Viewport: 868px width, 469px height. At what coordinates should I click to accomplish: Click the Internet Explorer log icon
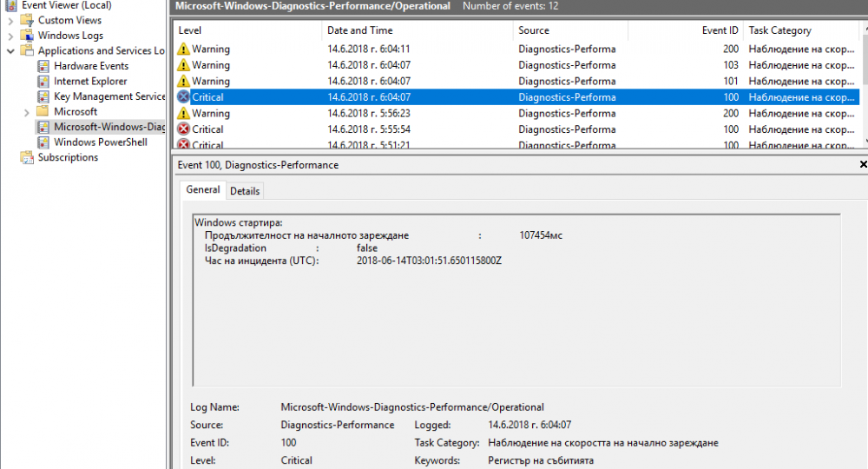click(x=43, y=82)
